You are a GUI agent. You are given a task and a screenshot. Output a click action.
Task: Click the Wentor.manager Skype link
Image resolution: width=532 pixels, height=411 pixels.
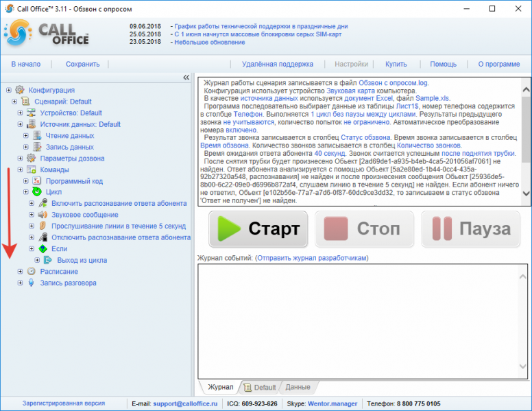point(332,403)
